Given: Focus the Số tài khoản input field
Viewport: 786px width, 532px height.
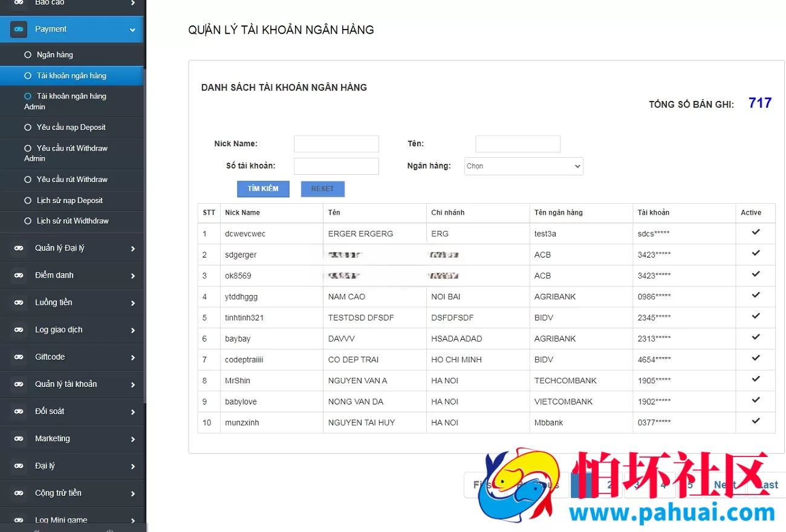Looking at the screenshot, I should click(336, 166).
